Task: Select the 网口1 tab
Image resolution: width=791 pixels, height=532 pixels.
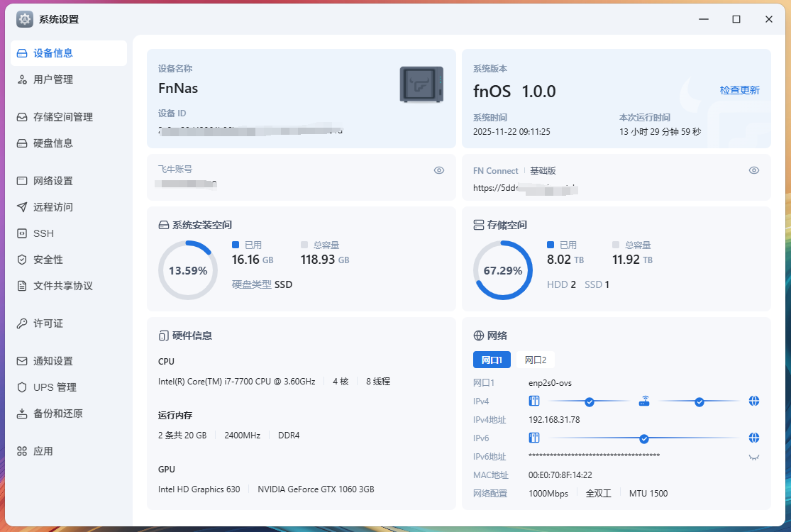Action: click(x=492, y=360)
